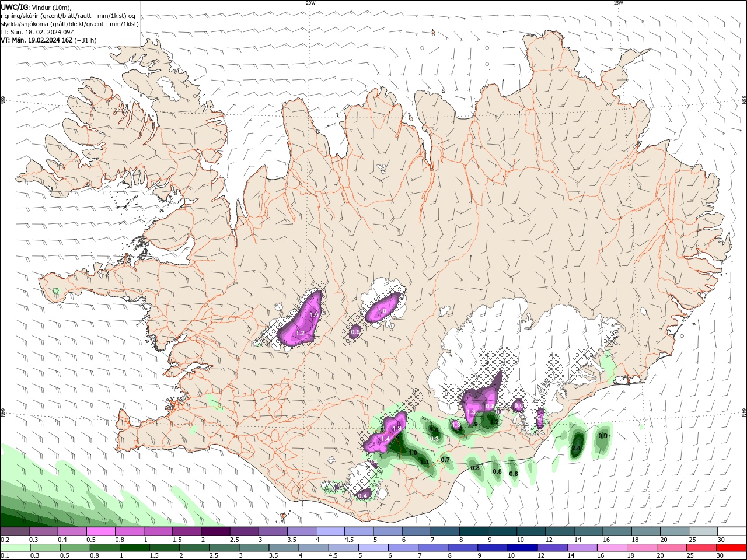
Task: Click the '1.0' rain value in the south
Action: pyautogui.click(x=413, y=453)
